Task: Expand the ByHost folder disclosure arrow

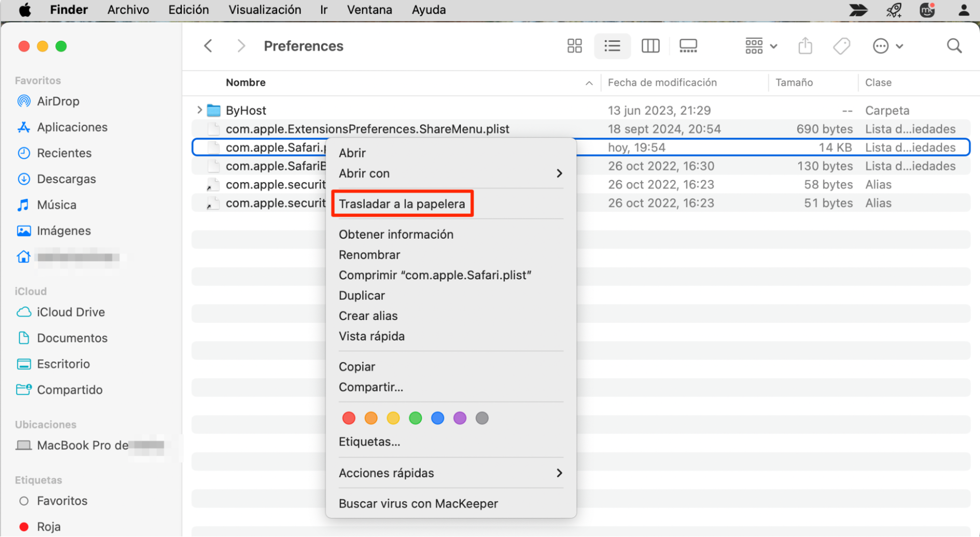Action: (x=200, y=110)
